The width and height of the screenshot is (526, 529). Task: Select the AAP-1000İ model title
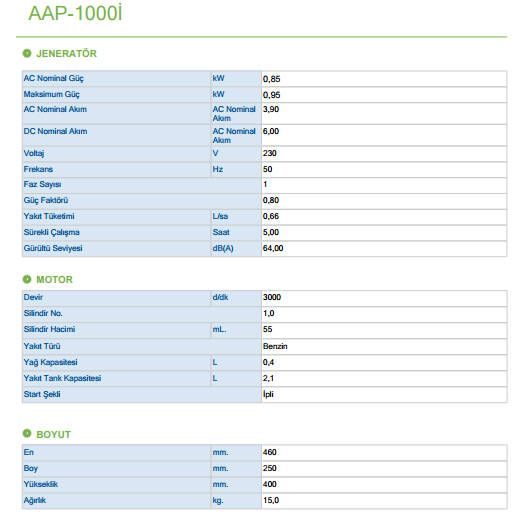click(x=75, y=13)
